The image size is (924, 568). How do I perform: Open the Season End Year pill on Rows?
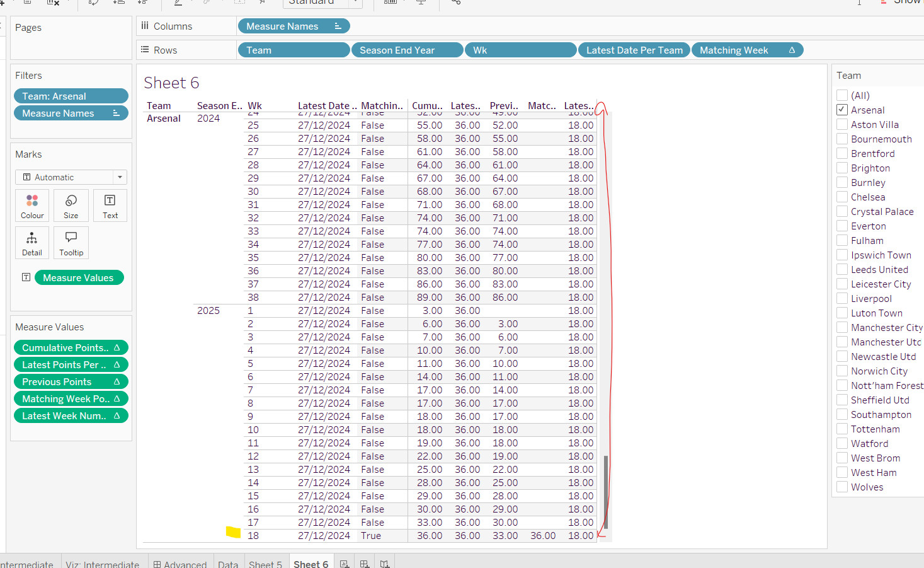click(407, 50)
